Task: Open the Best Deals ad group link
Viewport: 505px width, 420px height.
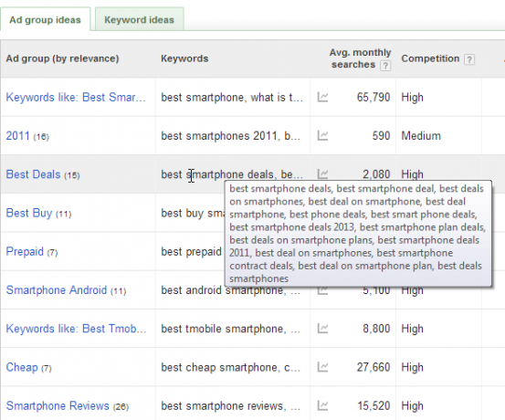Action: (x=33, y=174)
